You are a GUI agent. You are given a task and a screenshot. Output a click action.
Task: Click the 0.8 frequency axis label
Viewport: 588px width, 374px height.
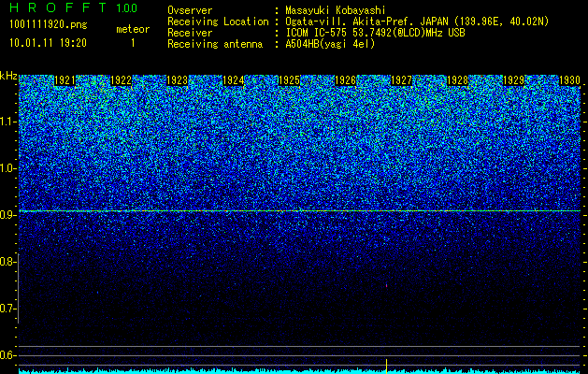coord(7,262)
